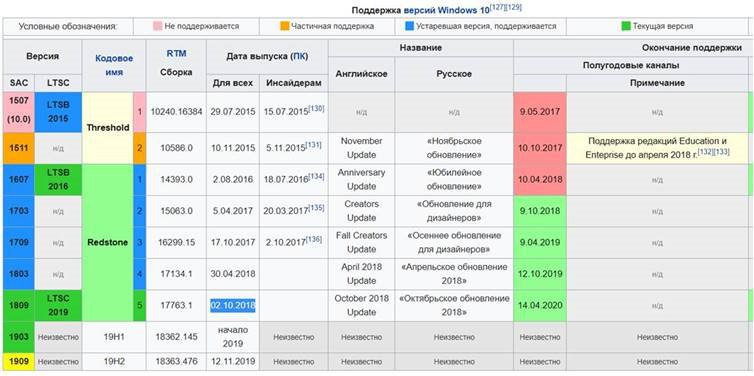The image size is (754, 376).
Task: Click end-of-support date 9.10.2018
Action: [540, 211]
